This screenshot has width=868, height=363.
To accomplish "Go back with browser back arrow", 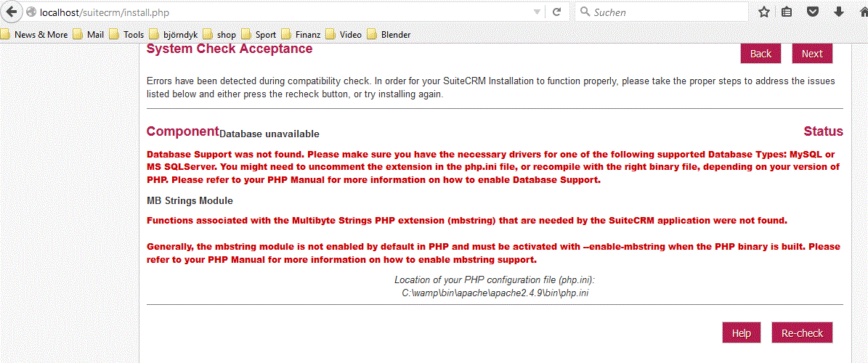I will click(x=11, y=12).
